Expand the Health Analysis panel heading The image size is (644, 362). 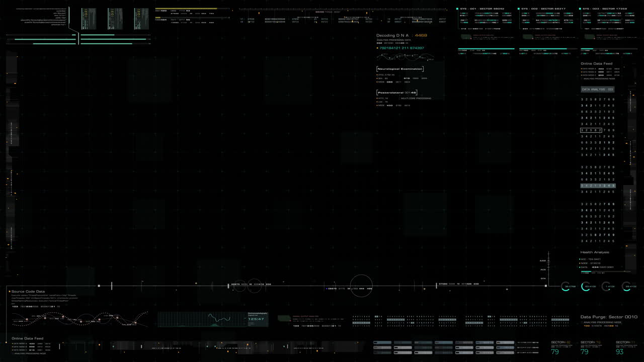[x=594, y=252]
